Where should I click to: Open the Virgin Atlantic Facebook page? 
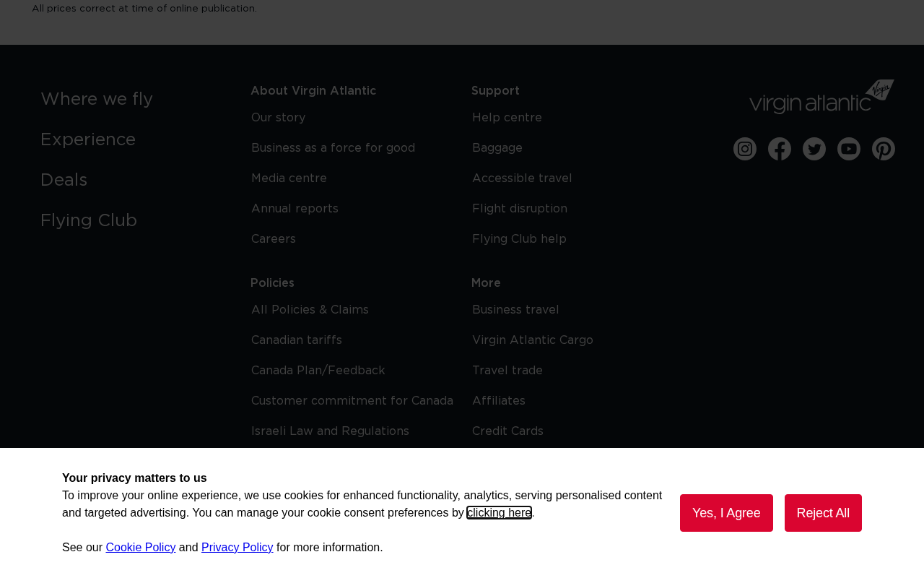click(780, 149)
